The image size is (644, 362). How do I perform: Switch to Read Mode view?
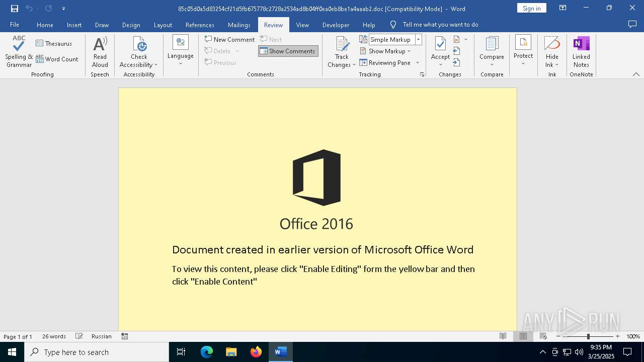click(x=503, y=336)
